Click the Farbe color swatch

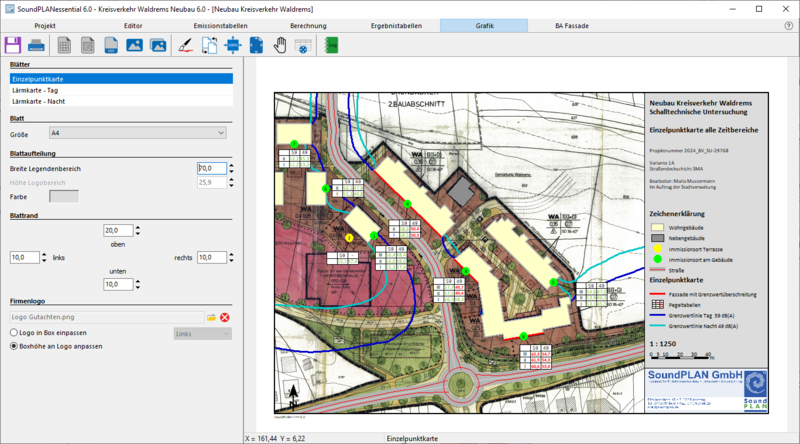[x=64, y=196]
